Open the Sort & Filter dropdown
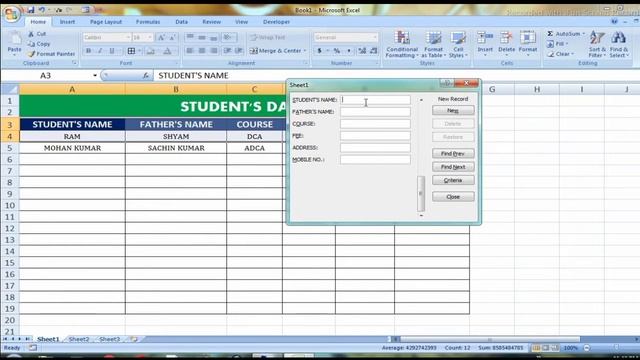This screenshot has width=640, height=360. point(597,44)
